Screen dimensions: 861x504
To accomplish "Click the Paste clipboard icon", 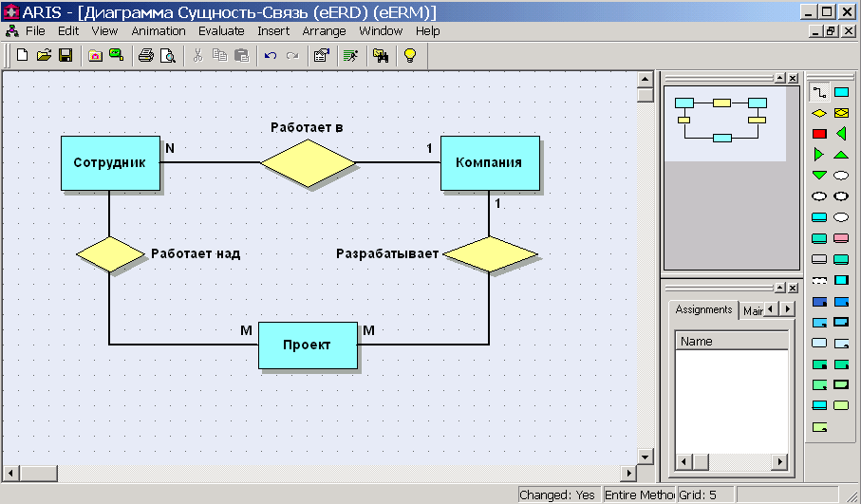I will [x=242, y=55].
